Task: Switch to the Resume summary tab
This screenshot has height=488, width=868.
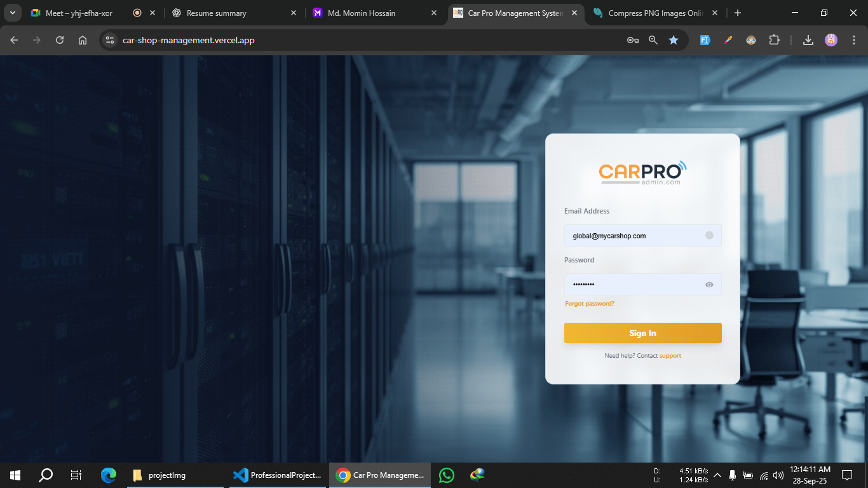Action: click(x=216, y=13)
